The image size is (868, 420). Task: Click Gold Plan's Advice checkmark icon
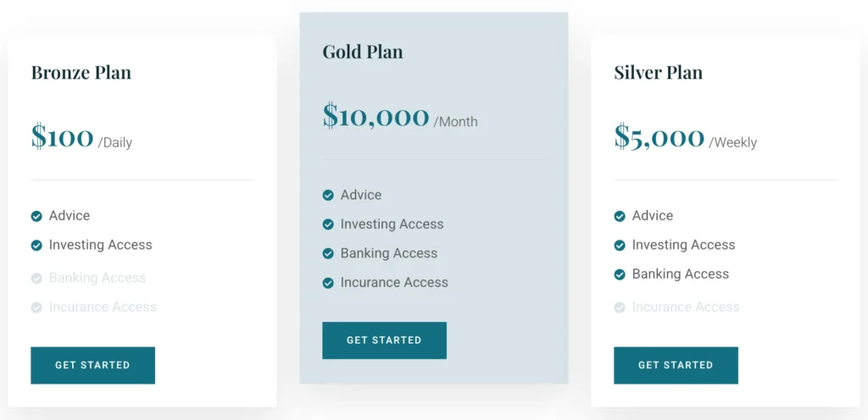[328, 196]
